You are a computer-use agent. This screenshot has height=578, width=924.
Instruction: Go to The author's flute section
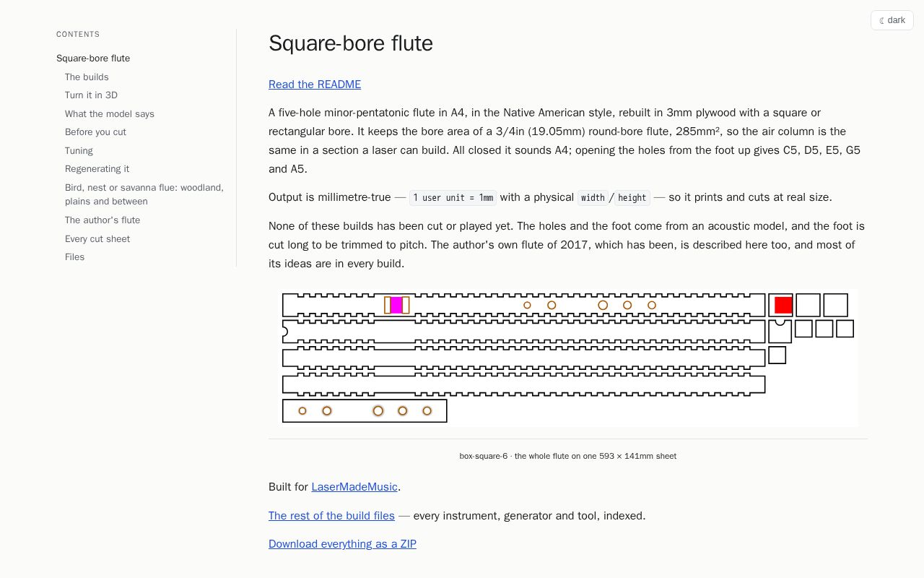(103, 220)
